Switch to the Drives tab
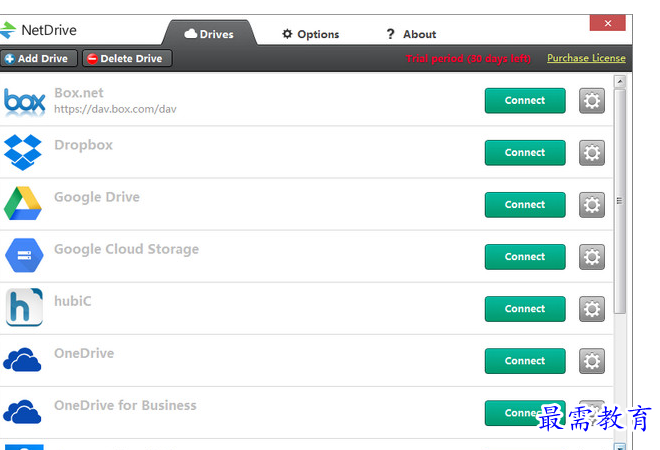 click(209, 34)
